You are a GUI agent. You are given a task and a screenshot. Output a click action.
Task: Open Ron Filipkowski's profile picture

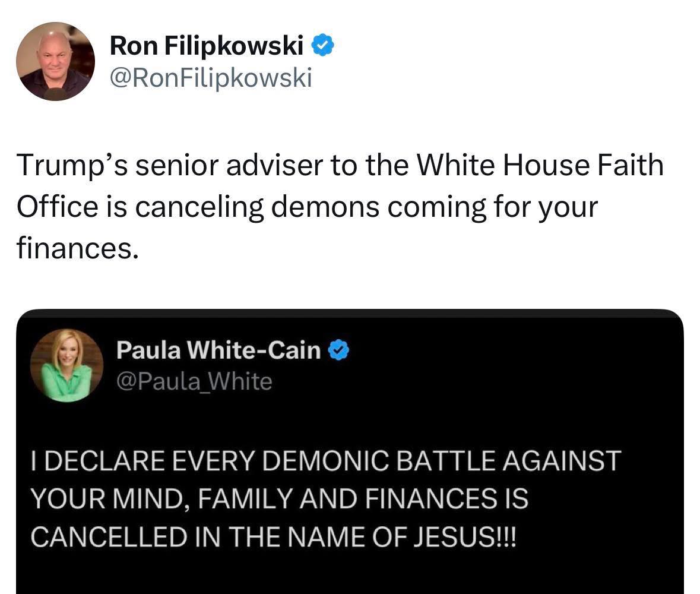[55, 61]
